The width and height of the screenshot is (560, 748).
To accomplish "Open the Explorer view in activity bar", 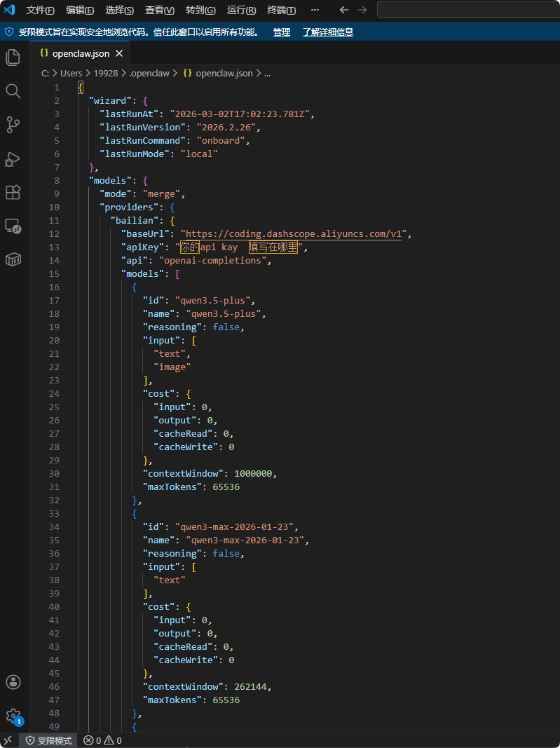I will click(x=13, y=57).
